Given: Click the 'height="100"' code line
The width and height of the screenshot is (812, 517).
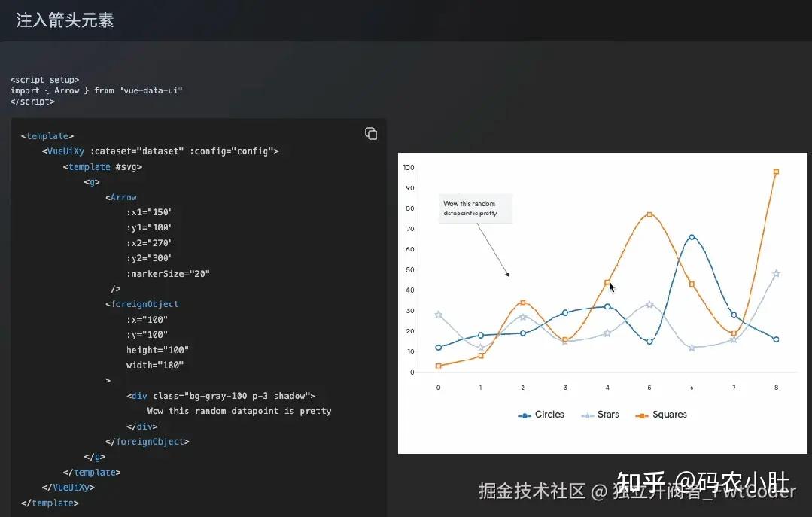Looking at the screenshot, I should (157, 350).
